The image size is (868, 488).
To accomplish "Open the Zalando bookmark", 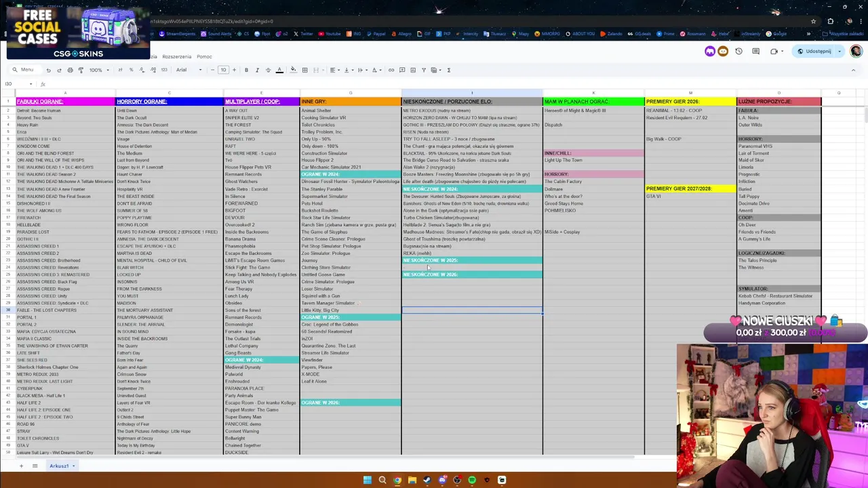I will (x=612, y=34).
